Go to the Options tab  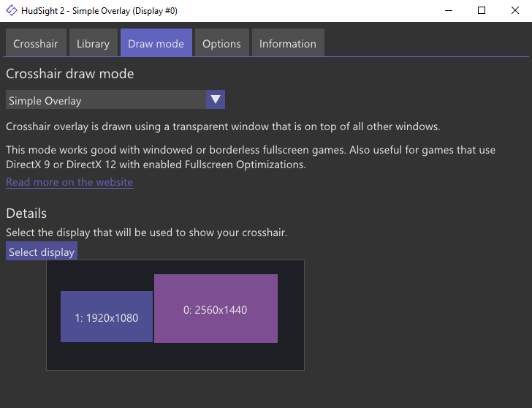pos(221,44)
